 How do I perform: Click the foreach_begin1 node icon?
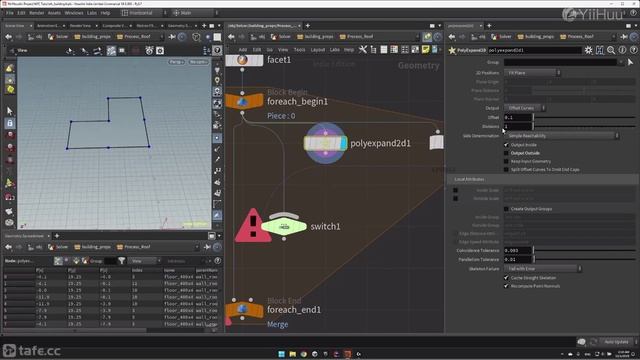[x=243, y=101]
